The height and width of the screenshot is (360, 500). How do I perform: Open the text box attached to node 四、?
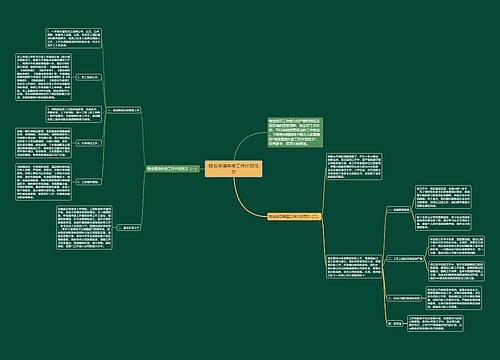pyautogui.click(x=435, y=323)
